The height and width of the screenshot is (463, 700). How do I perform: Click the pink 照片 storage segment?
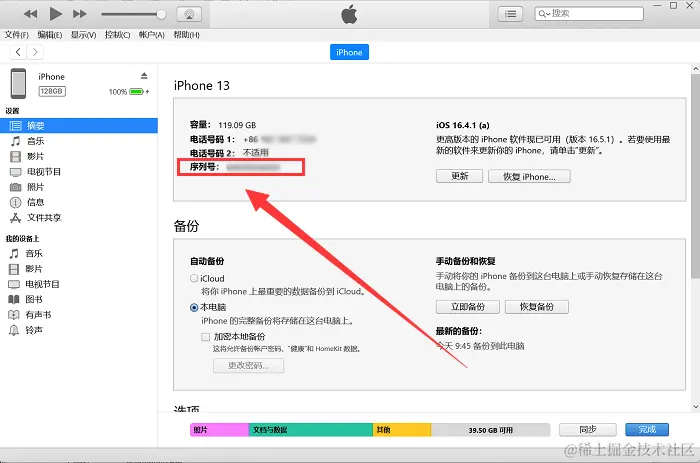[x=219, y=430]
